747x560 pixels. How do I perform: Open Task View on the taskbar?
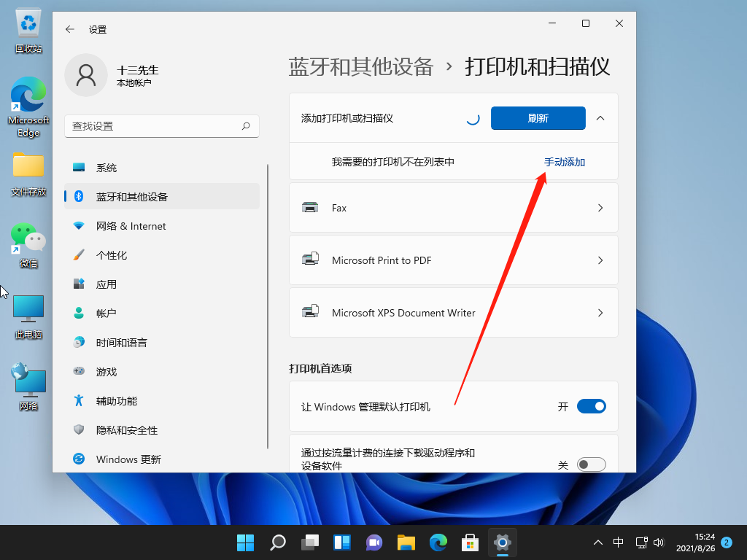click(311, 542)
